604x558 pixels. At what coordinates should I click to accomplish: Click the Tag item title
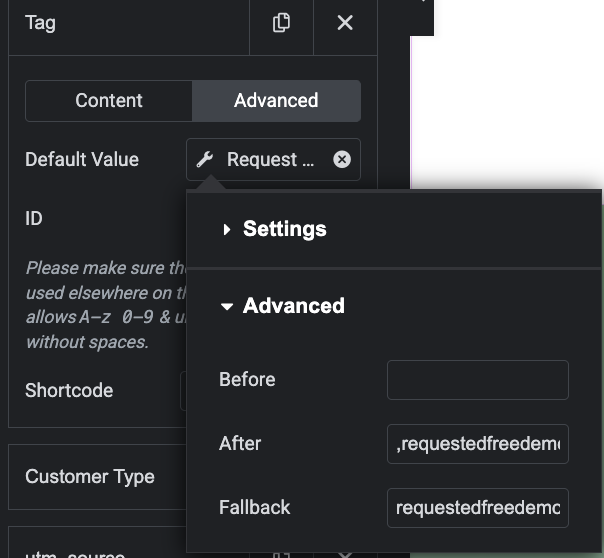[40, 22]
